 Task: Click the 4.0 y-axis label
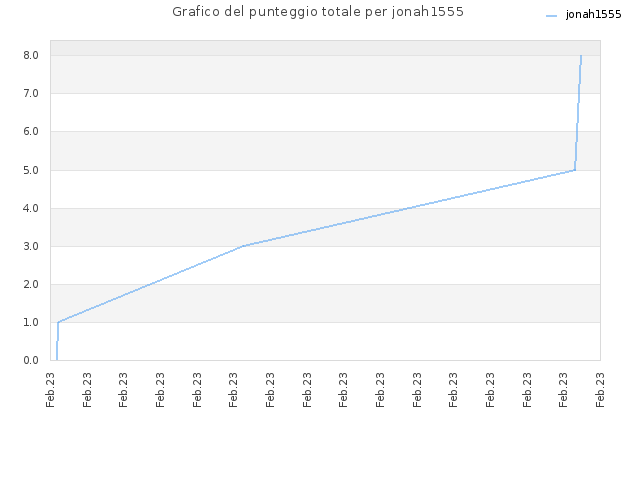point(31,208)
